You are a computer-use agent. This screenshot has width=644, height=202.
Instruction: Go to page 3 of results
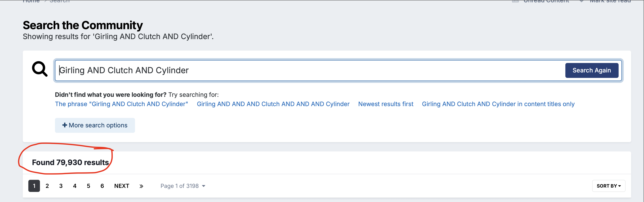(x=61, y=186)
